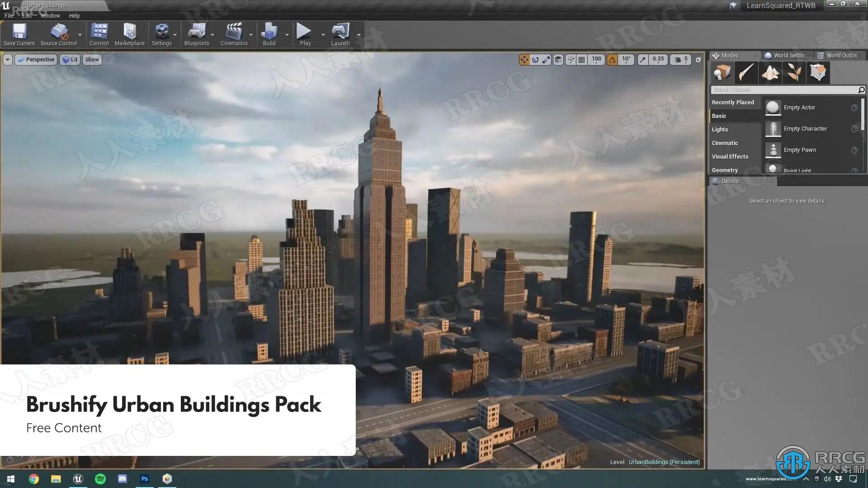Select the translate (move) gizmo tool

pyautogui.click(x=524, y=60)
